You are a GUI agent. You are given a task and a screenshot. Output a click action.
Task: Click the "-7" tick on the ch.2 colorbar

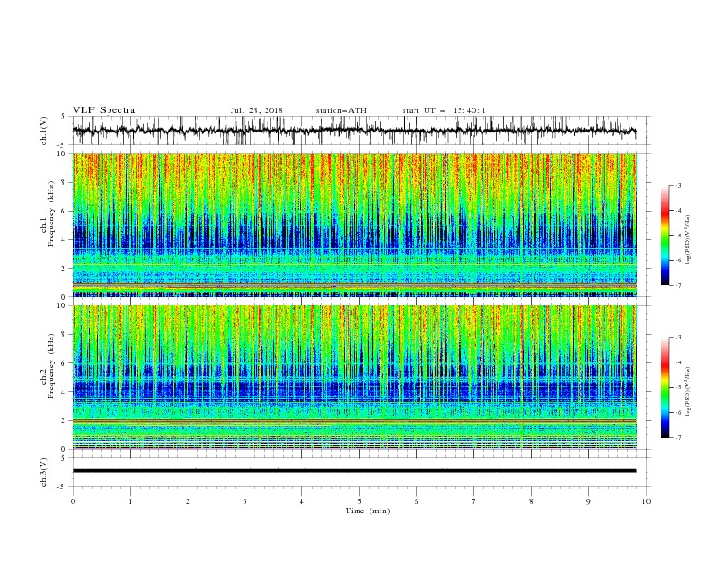point(678,438)
